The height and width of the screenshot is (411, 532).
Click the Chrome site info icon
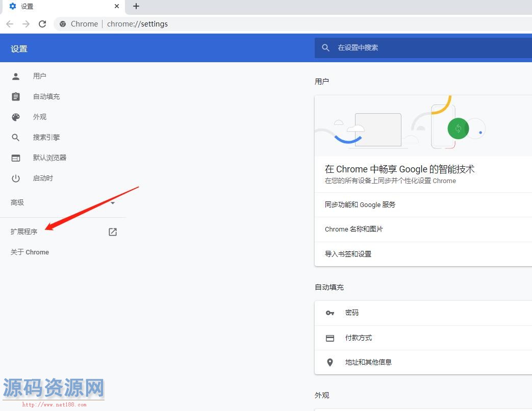coord(63,24)
